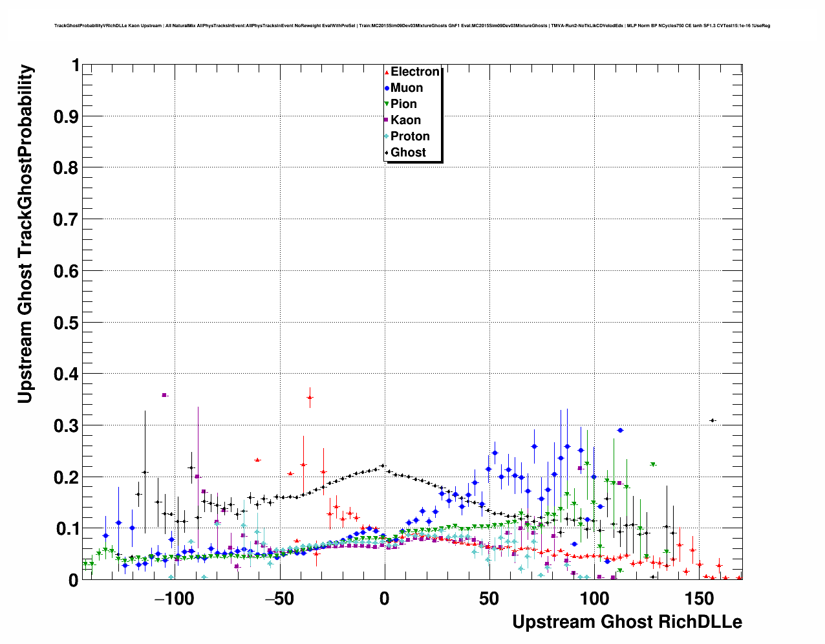
Task: Click the green Pion triangle legend marker
Action: (387, 104)
